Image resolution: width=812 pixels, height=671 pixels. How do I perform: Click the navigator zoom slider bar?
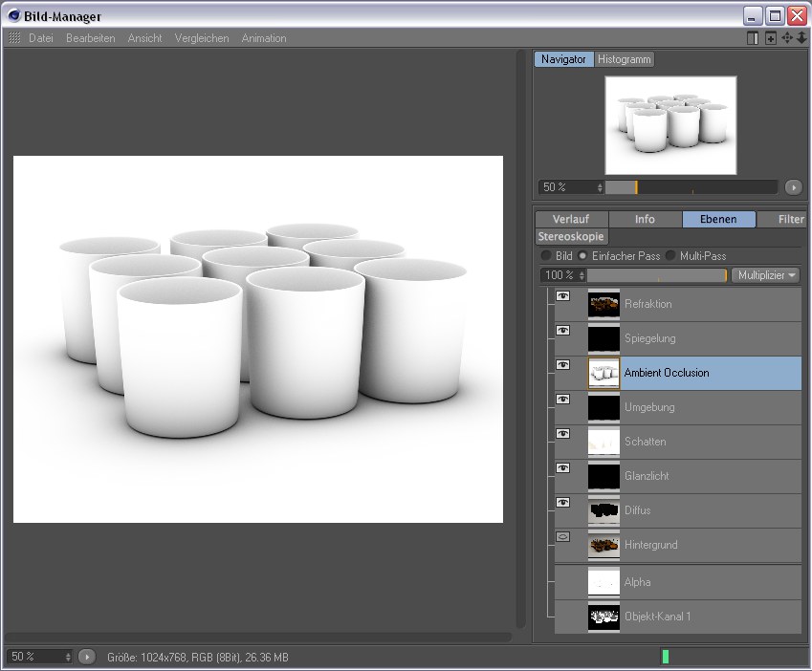point(691,187)
